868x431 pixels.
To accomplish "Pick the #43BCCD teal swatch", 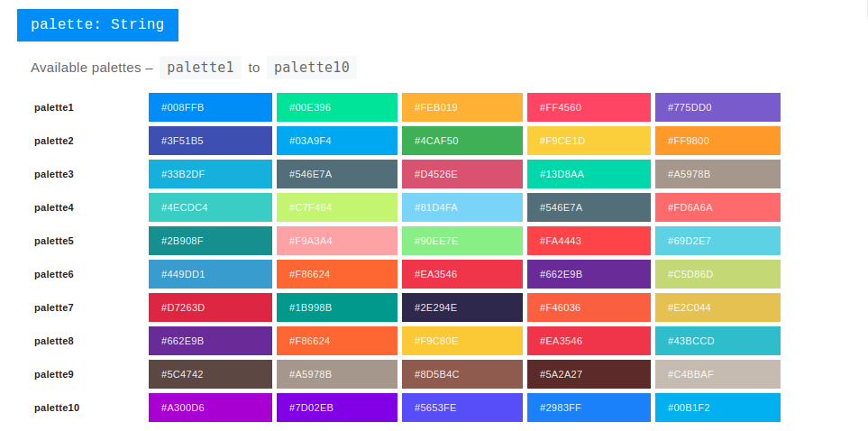I will (717, 341).
